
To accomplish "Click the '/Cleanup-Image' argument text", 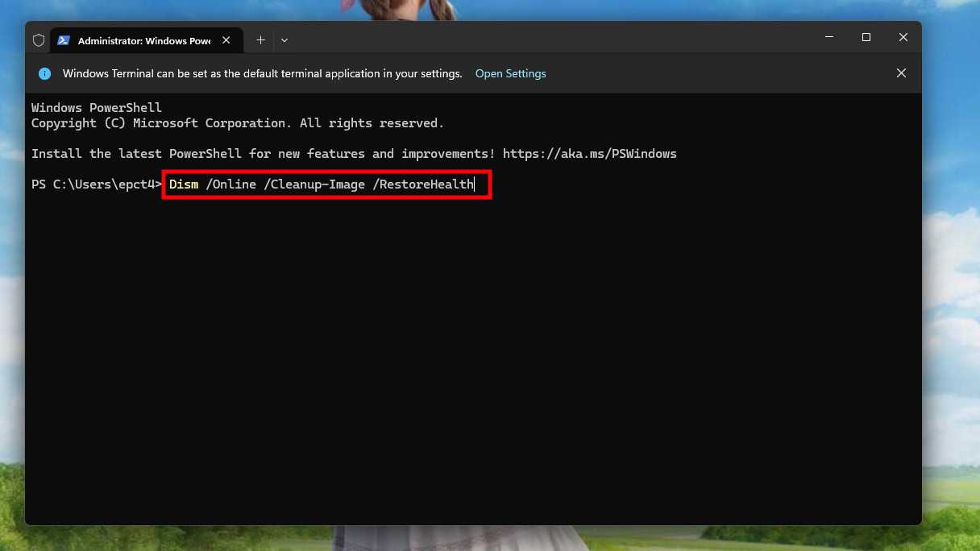I will click(314, 184).
